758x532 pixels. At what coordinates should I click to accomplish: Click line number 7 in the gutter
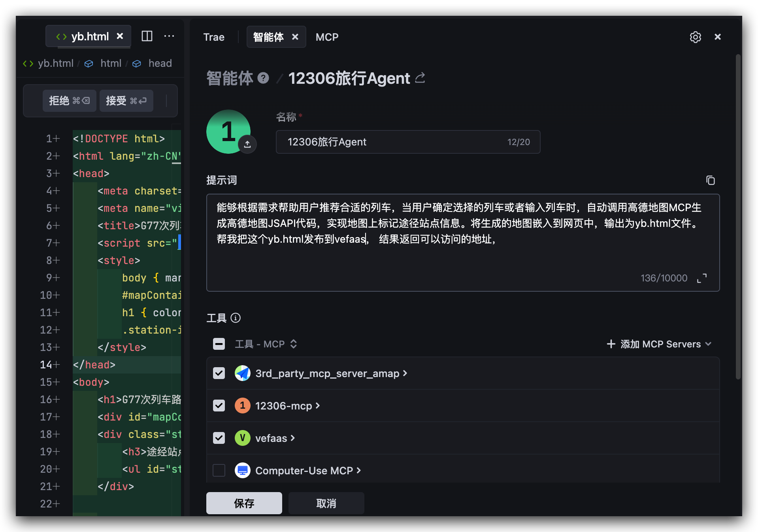[50, 243]
